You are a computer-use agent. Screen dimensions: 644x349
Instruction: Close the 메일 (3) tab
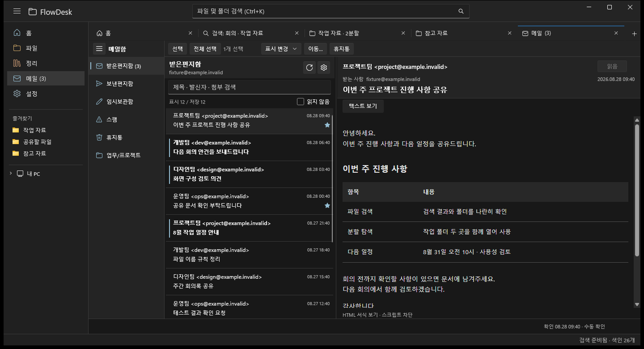point(616,33)
